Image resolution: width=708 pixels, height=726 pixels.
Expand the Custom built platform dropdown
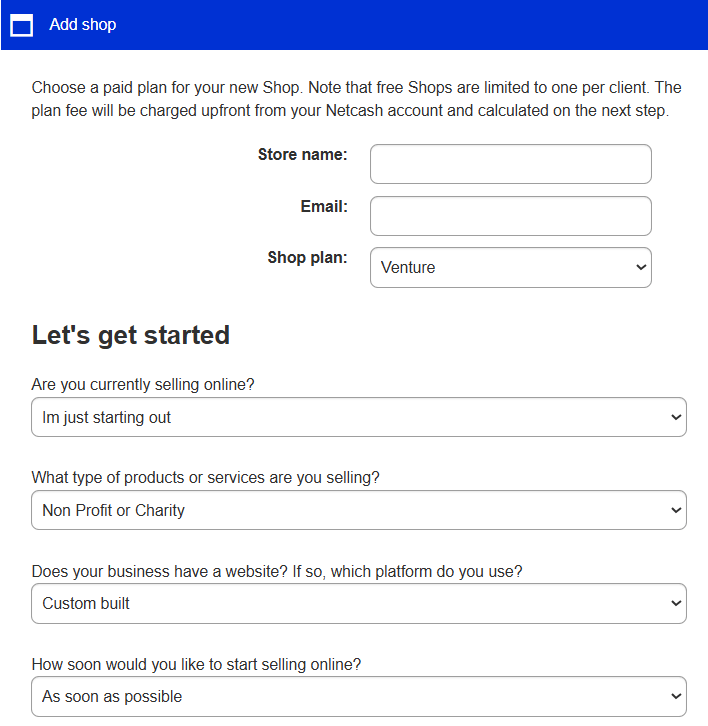pyautogui.click(x=358, y=604)
